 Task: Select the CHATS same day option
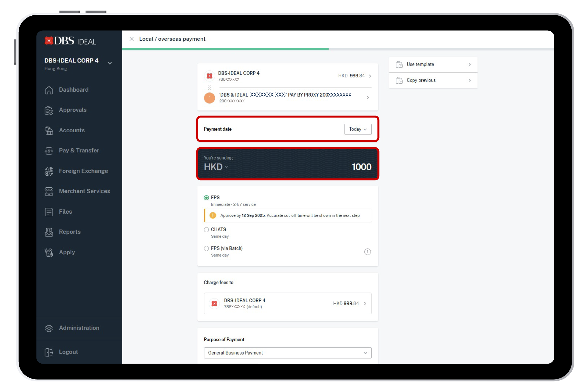coord(206,230)
